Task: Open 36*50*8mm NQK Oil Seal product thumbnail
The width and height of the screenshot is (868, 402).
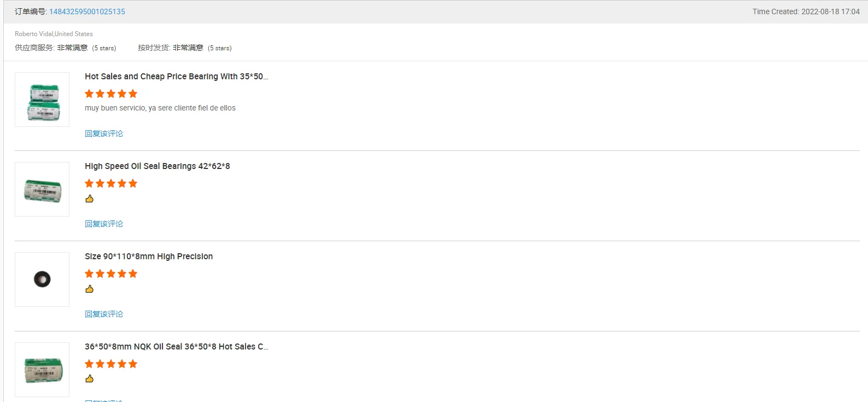Action: pyautogui.click(x=42, y=370)
